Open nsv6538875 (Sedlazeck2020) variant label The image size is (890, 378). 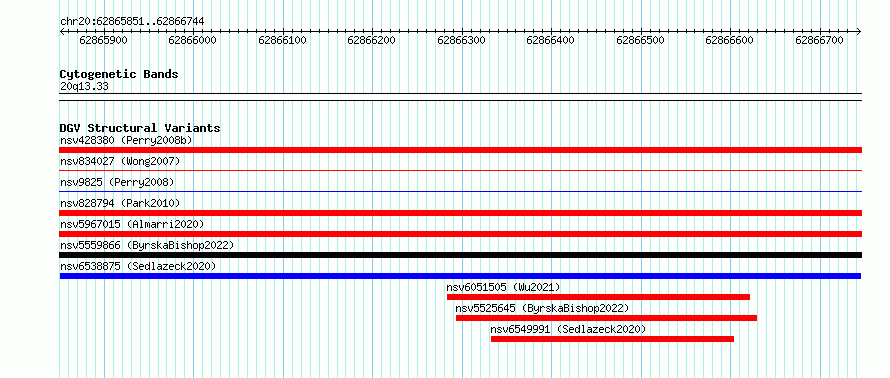click(x=138, y=266)
